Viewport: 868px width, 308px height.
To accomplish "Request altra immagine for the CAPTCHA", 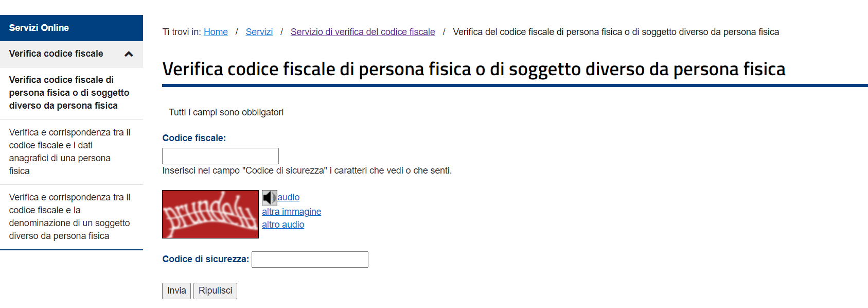I will (291, 212).
